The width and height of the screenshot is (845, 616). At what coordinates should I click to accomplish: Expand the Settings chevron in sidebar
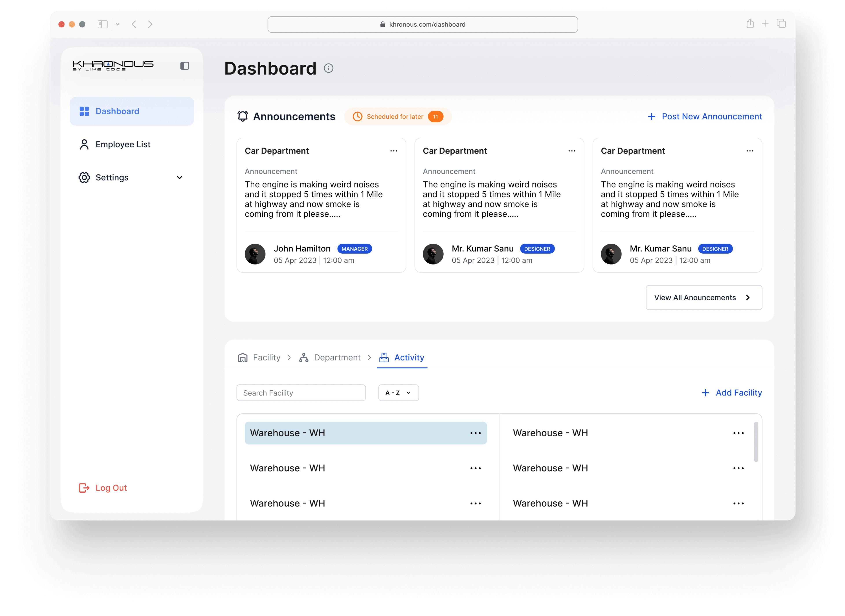tap(180, 177)
